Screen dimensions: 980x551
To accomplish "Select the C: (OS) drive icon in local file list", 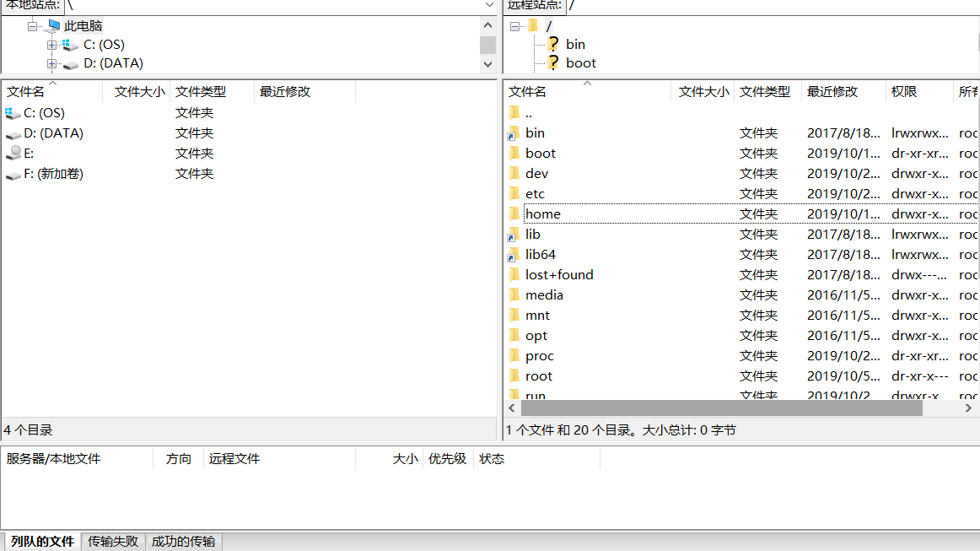I will click(13, 113).
